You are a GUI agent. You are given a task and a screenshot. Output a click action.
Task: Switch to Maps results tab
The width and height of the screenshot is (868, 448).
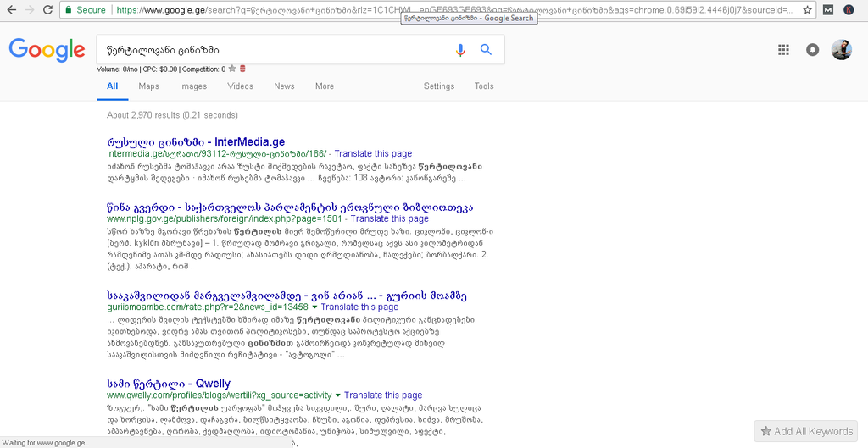149,86
